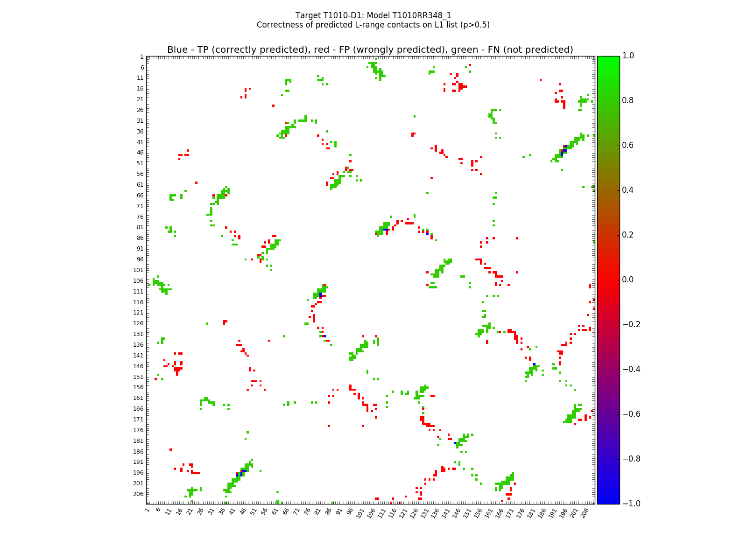747x560 pixels.
Task: Click the red middle of the colorbar
Action: [x=608, y=280]
